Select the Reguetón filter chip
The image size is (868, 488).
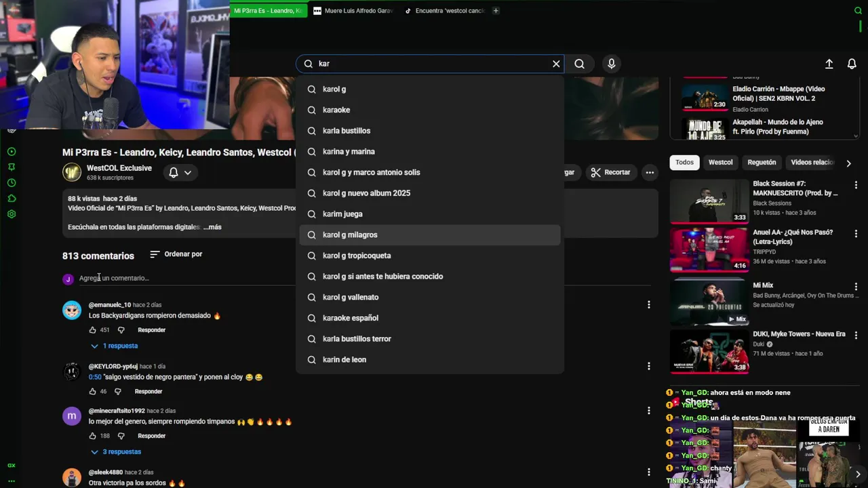pyautogui.click(x=762, y=163)
